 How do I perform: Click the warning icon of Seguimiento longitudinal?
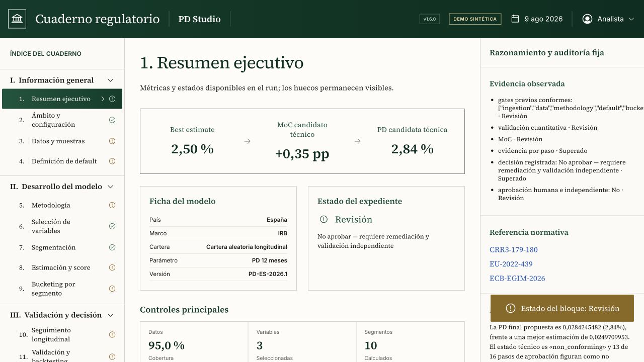tap(112, 335)
